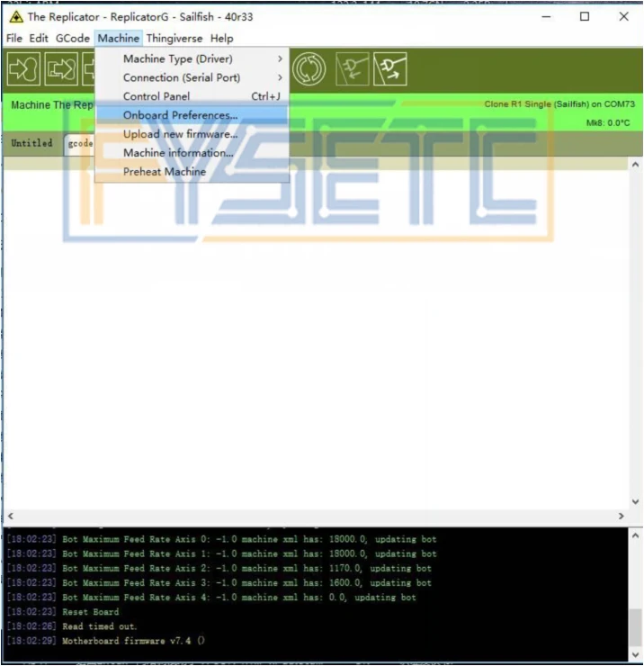Image resolution: width=644 pixels, height=666 pixels.
Task: Click the Connect plug toolbar icon
Action: [353, 68]
